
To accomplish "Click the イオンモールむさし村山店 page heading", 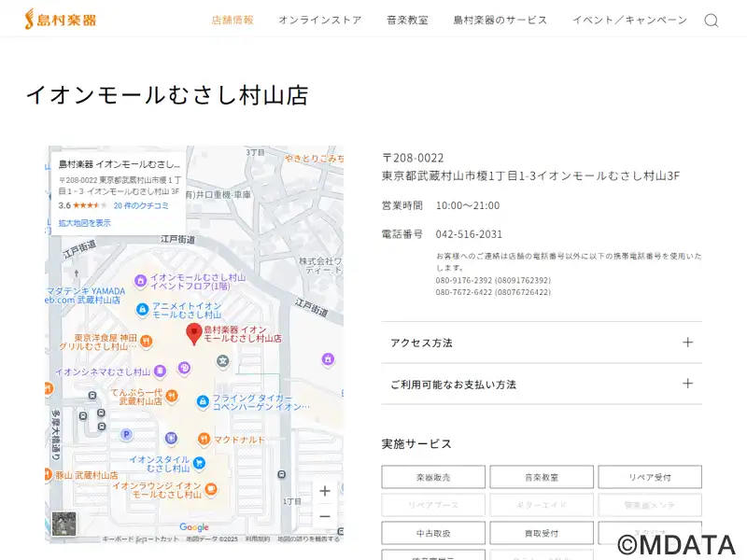I will (167, 95).
